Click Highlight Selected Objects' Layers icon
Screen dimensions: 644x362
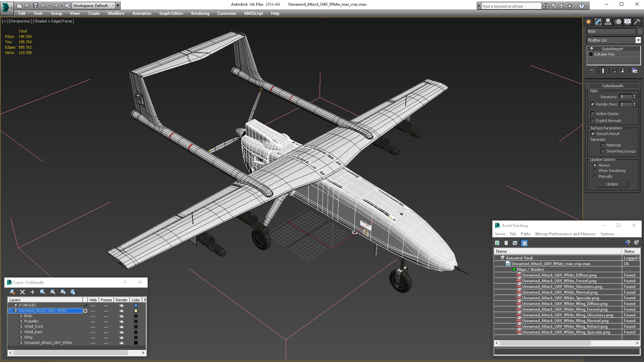tap(53, 292)
